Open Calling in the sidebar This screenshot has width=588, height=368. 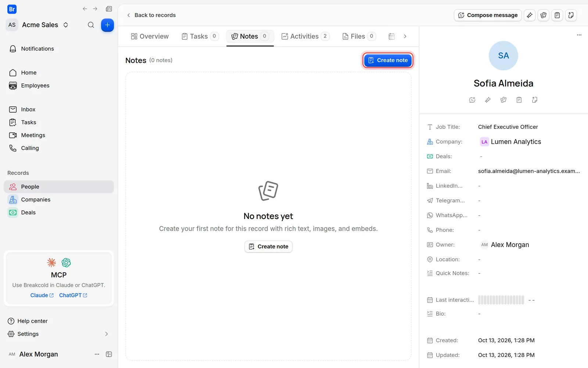(x=59, y=148)
